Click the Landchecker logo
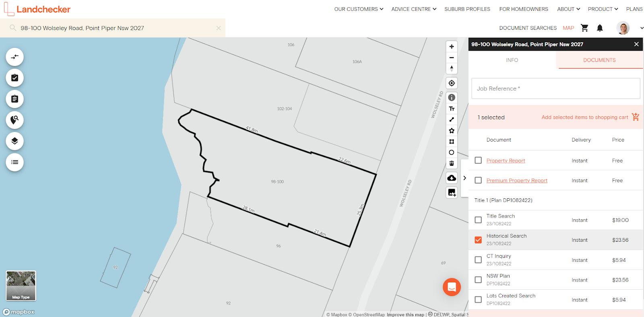Viewport: 644px width, 317px height. [x=37, y=9]
